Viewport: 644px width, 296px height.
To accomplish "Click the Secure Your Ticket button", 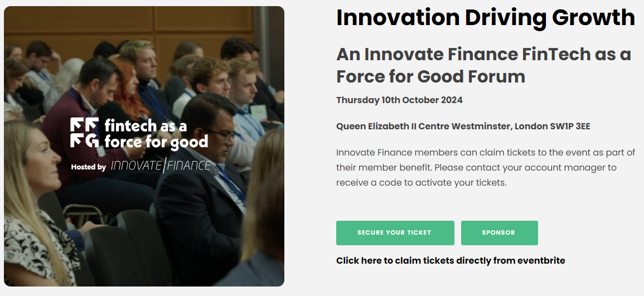I will pos(395,233).
